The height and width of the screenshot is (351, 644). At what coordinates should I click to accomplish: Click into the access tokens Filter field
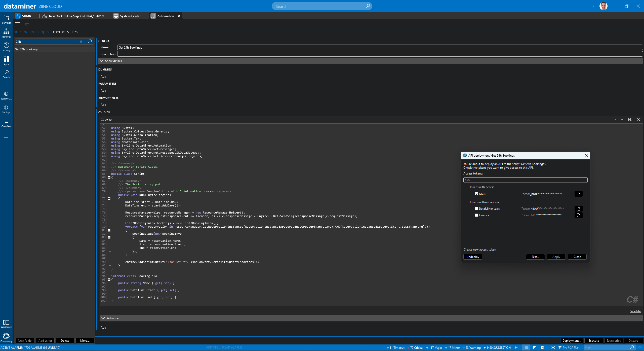pos(525,180)
